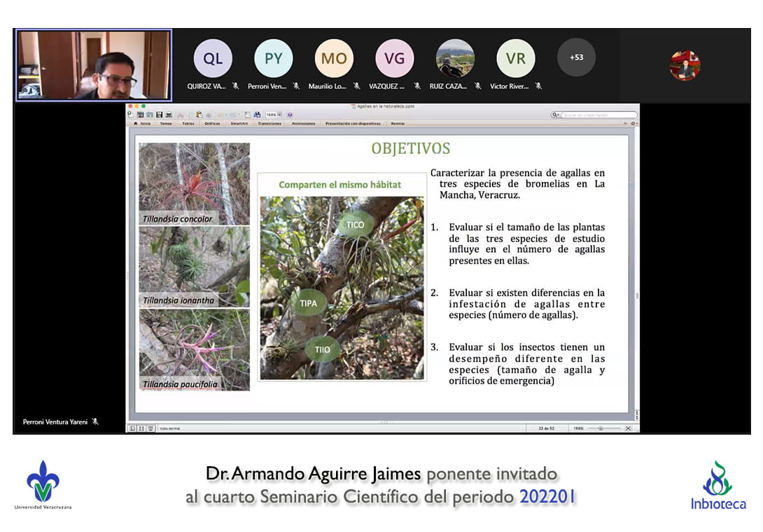Switch to slide sorter view icon
Screen dimensions: 763x532
(141, 428)
